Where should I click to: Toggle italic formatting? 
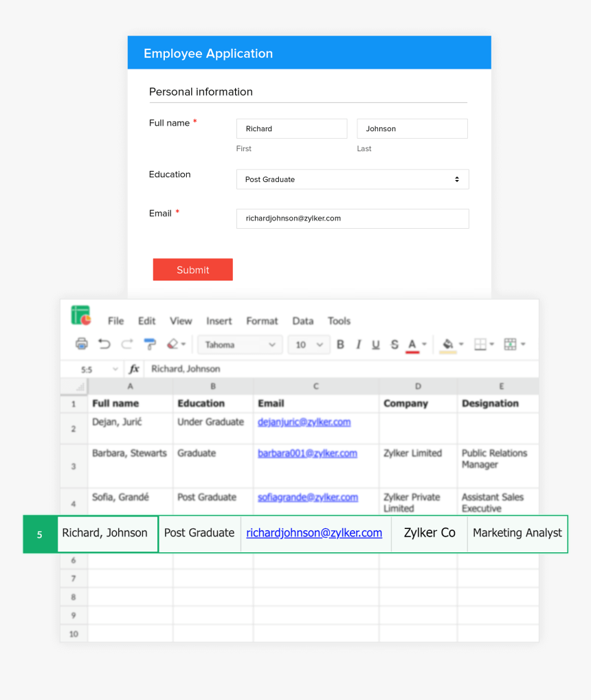[358, 344]
